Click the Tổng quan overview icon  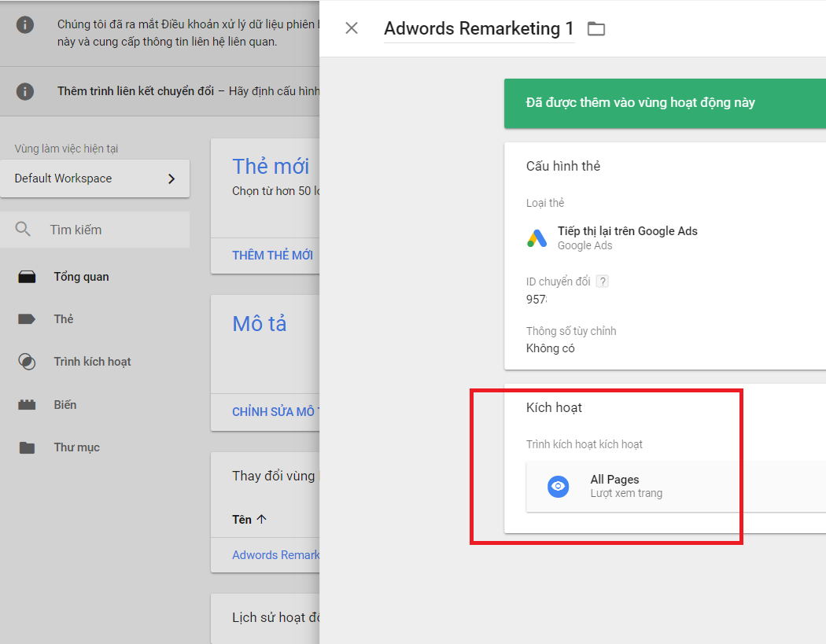point(27,277)
